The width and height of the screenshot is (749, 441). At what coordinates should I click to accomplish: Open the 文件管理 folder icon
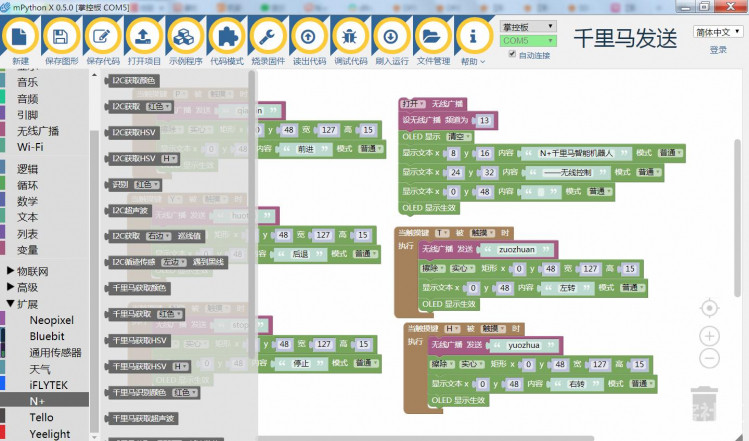pyautogui.click(x=433, y=37)
